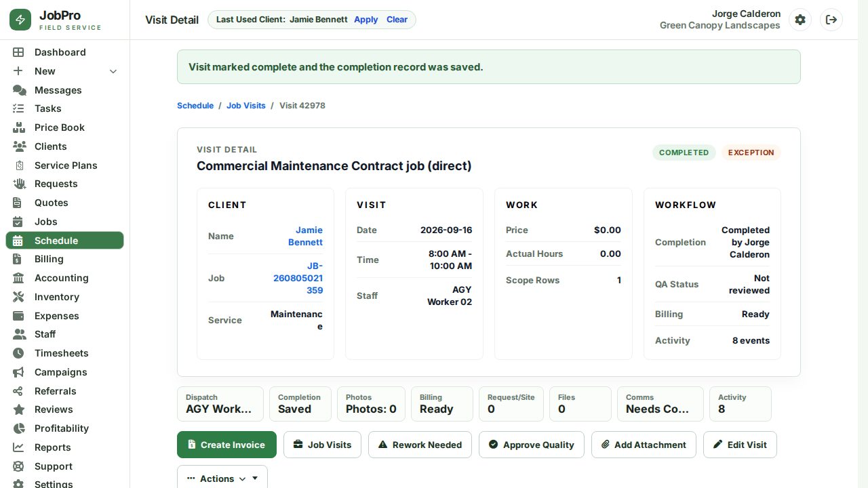The image size is (868, 488).
Task: Apply the last used client
Action: click(366, 20)
